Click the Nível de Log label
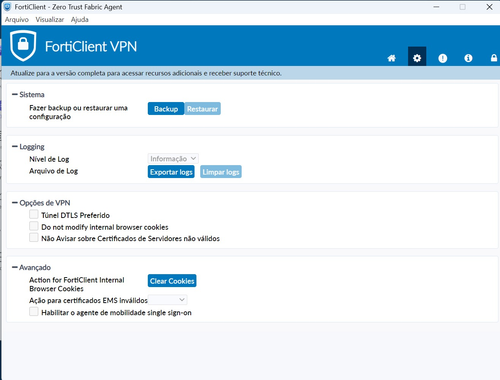Viewport: 500px width, 380px height. tap(49, 159)
